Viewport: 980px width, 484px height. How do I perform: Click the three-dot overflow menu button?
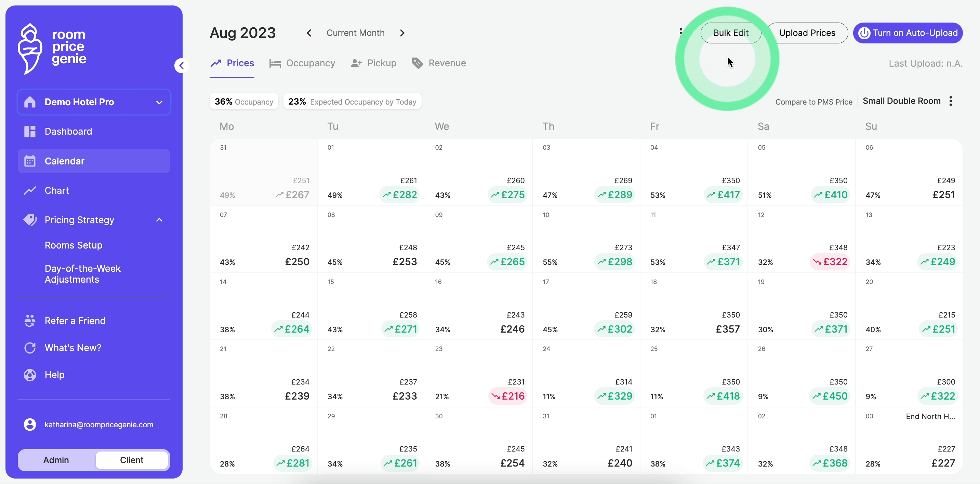(x=680, y=32)
